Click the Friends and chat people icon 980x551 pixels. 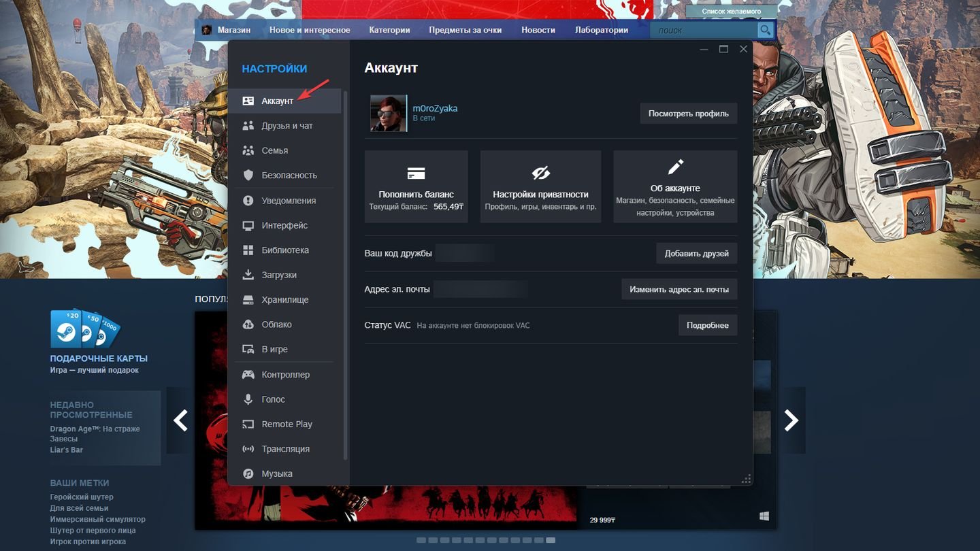[248, 126]
